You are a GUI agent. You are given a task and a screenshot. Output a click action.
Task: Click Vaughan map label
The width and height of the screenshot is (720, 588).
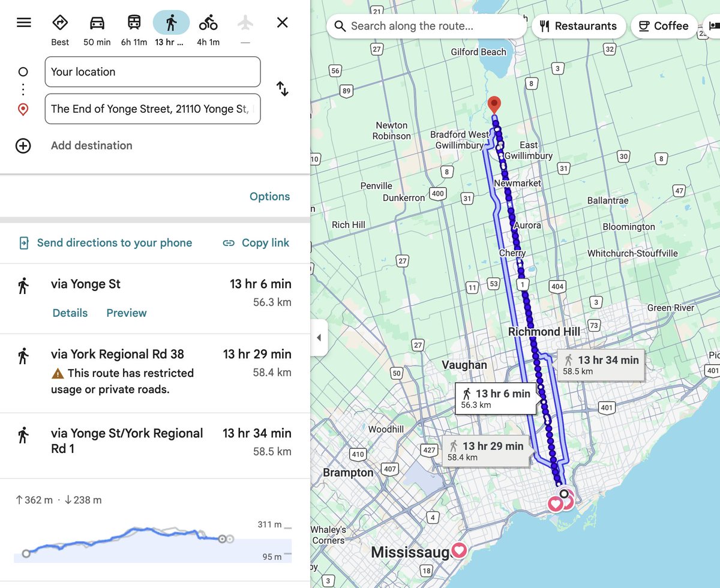click(464, 365)
